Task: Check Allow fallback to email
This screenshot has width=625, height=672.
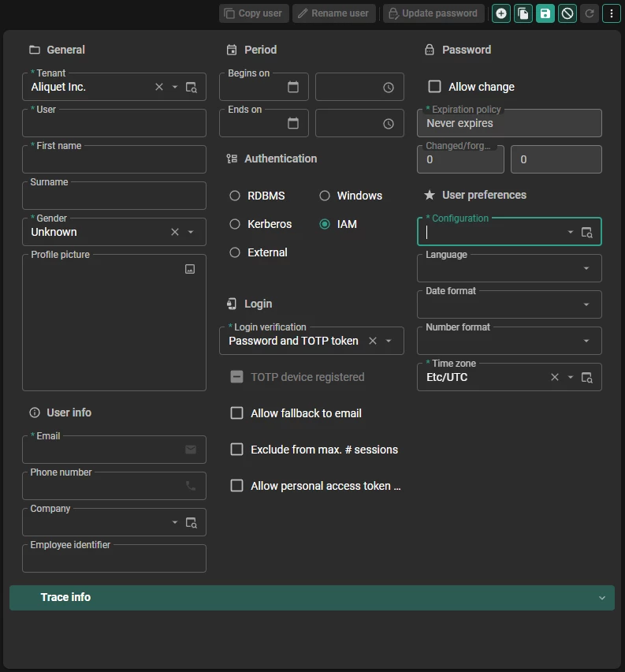Action: pos(236,413)
